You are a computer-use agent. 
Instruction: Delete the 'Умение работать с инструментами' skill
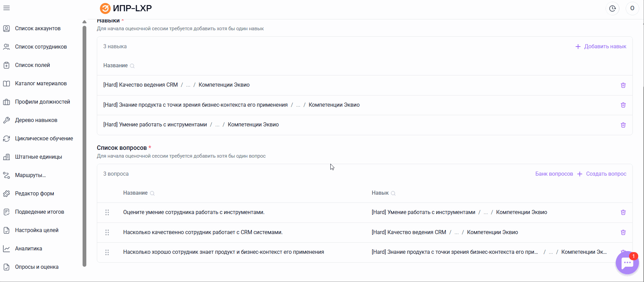[x=623, y=125]
